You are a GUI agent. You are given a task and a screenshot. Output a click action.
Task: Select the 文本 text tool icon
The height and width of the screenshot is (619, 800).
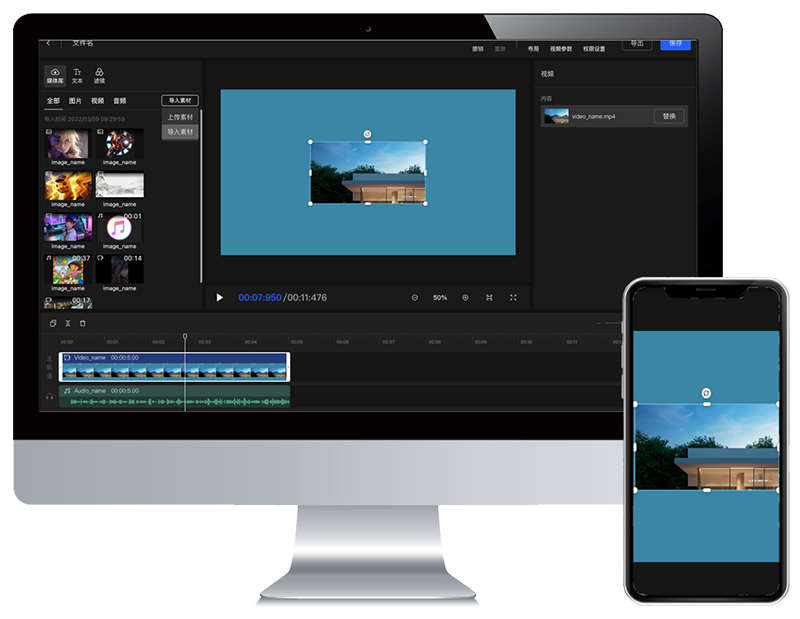[x=77, y=75]
